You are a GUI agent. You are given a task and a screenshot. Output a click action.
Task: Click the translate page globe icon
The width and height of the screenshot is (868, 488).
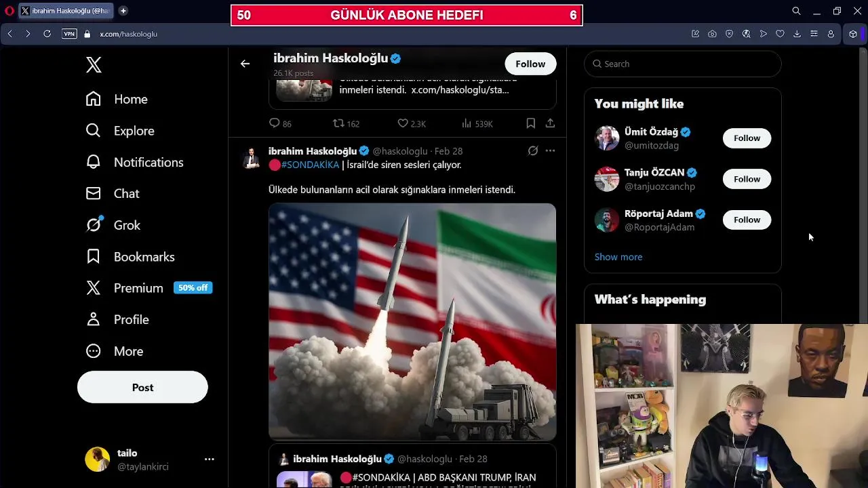tap(746, 34)
